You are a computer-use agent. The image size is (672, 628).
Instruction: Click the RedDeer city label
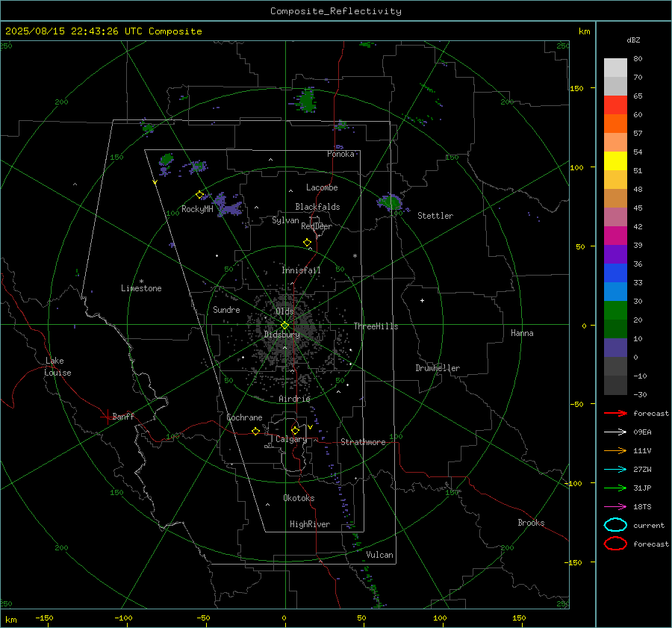pos(317,226)
